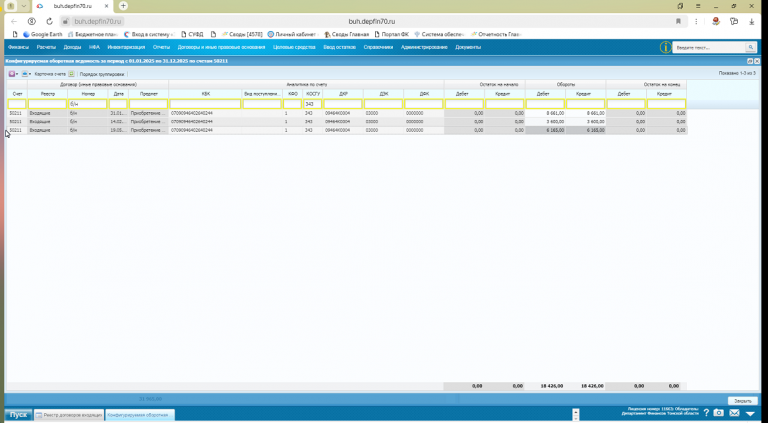Open the browser three-dot menu

(696, 22)
